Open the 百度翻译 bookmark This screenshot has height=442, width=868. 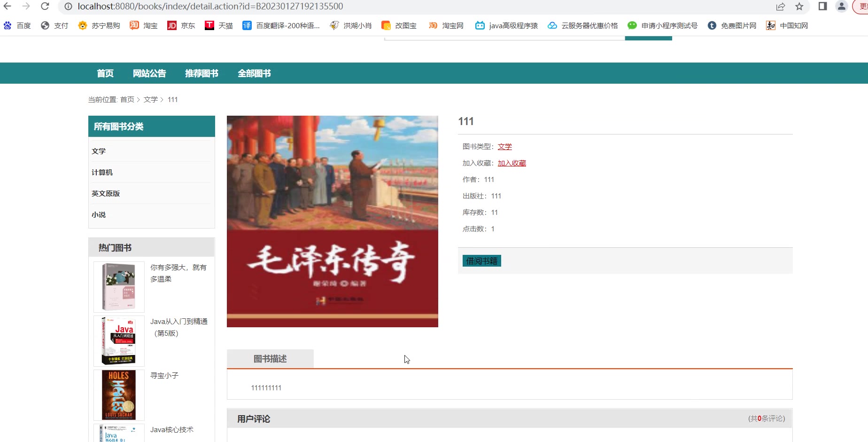point(281,25)
